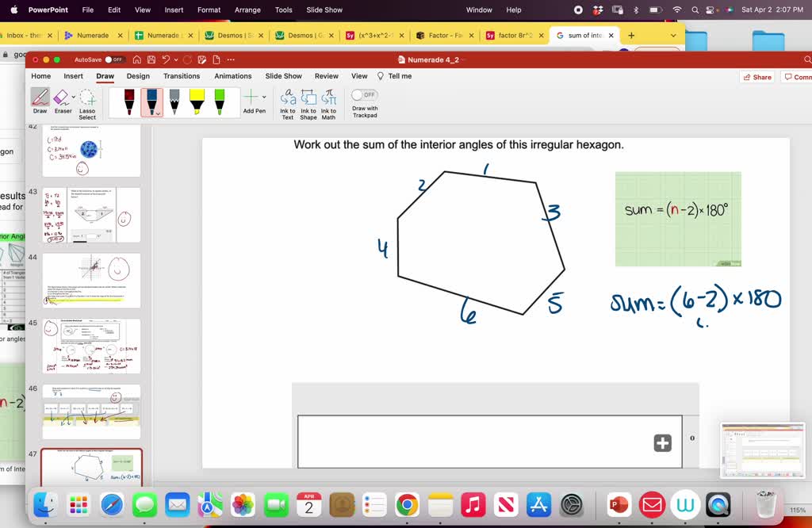Click the Share button
The image size is (812, 528).
756,77
